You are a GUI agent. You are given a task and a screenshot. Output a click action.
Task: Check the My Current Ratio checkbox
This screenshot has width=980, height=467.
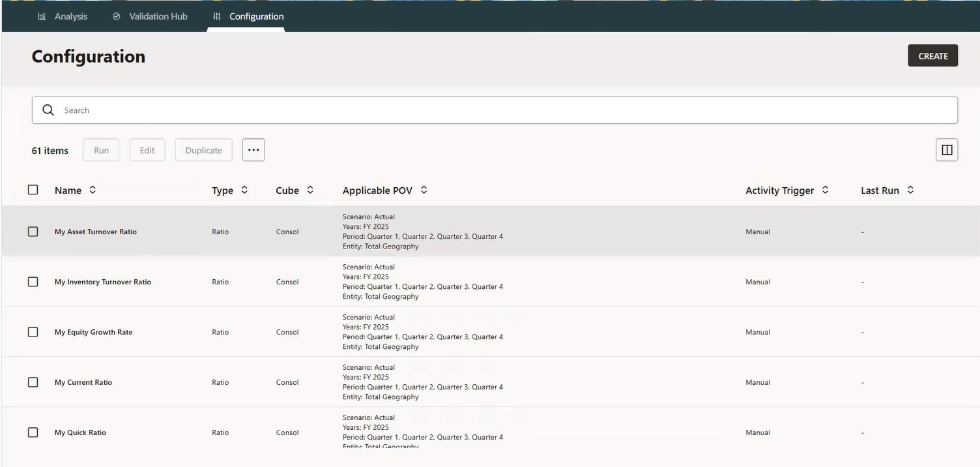click(x=33, y=382)
